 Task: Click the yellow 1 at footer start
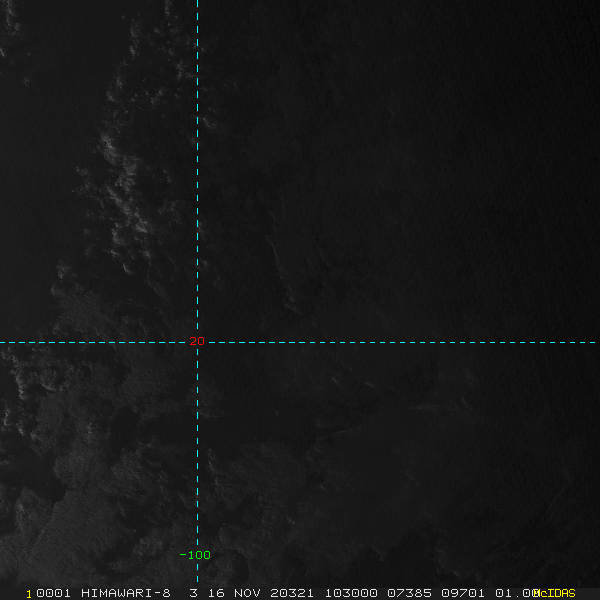pyautogui.click(x=29, y=593)
